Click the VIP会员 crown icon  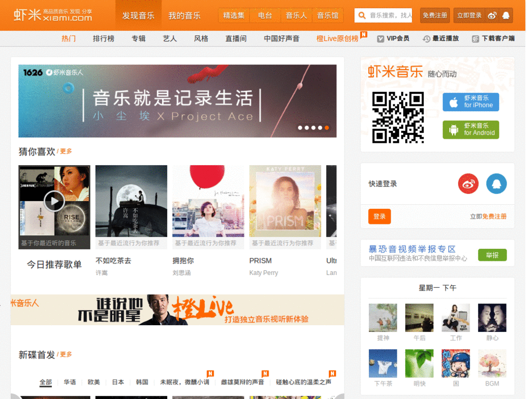[381, 38]
